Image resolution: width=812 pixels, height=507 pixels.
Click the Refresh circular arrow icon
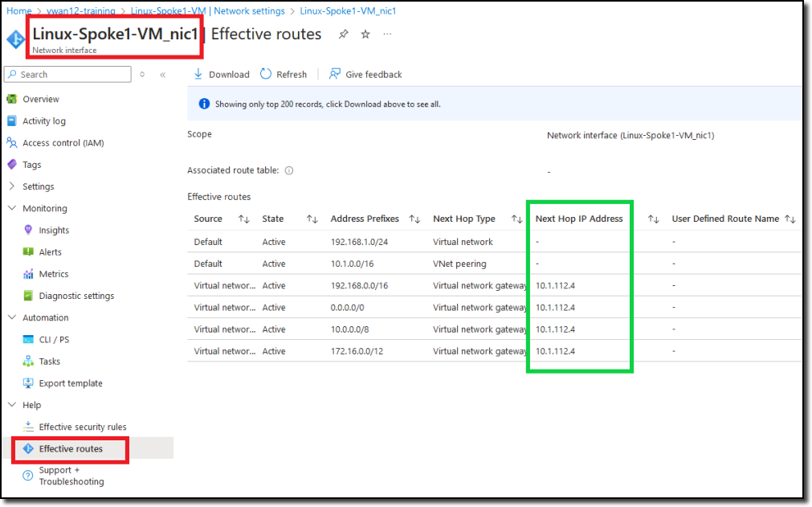[266, 74]
